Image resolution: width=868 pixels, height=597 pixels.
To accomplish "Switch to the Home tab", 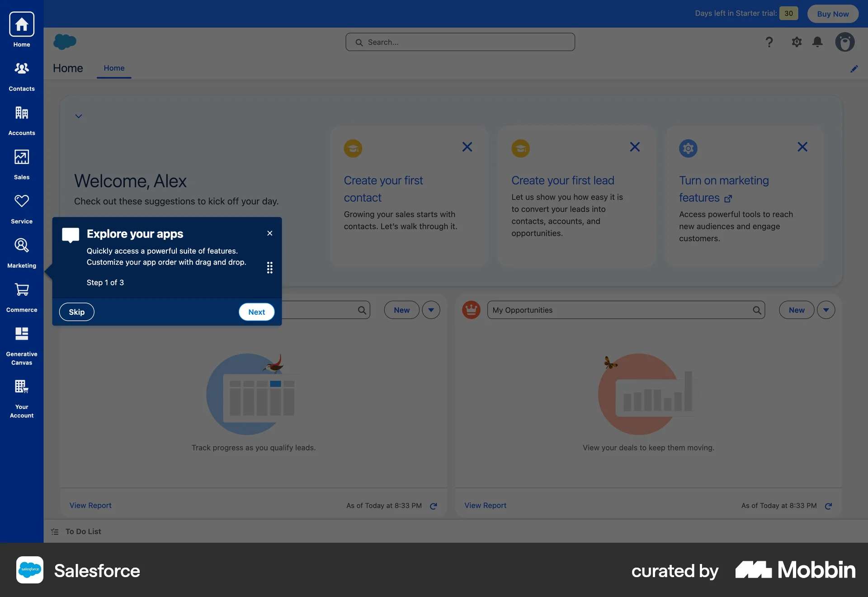I will pos(113,68).
